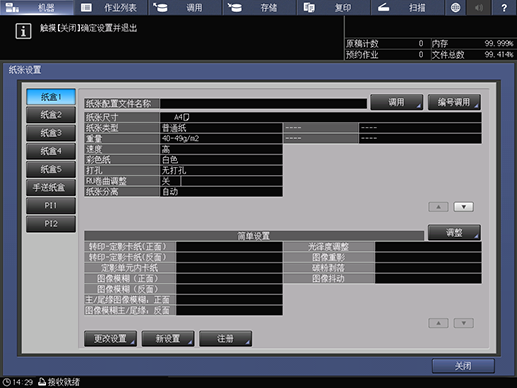This screenshot has width=517, height=388.
Task: Click the 白色 colored paper value
Action: tap(221, 160)
